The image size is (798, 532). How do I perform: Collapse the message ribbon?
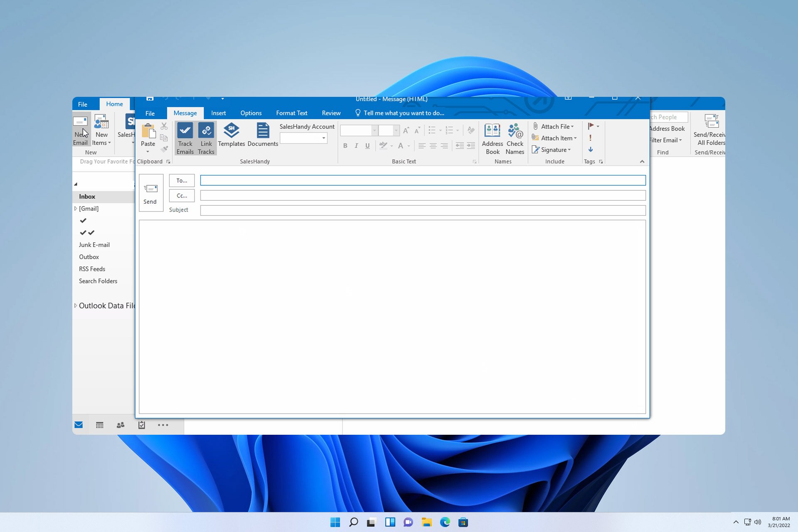click(x=642, y=161)
